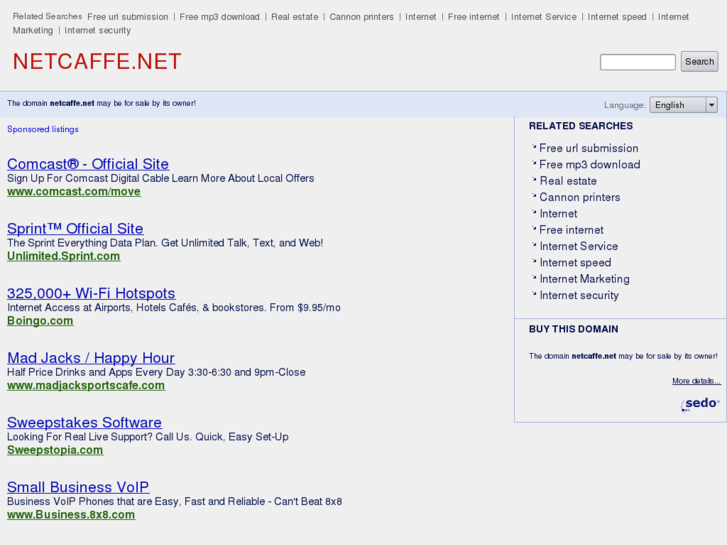The image size is (727, 545).
Task: Open the Sweepstakes Software listing
Action: coord(84,422)
